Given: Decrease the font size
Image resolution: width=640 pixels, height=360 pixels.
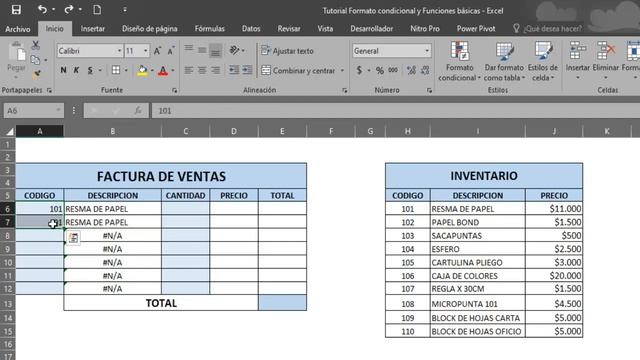Looking at the screenshot, I should click(x=171, y=51).
